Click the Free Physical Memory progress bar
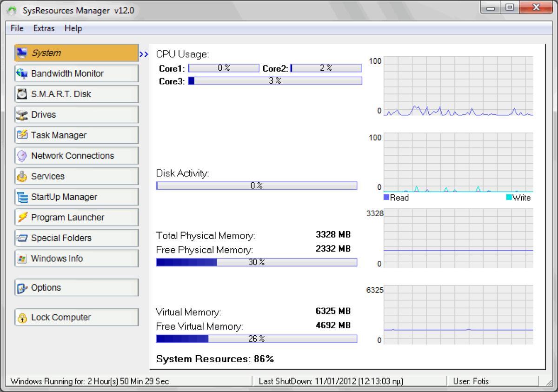 tap(256, 262)
